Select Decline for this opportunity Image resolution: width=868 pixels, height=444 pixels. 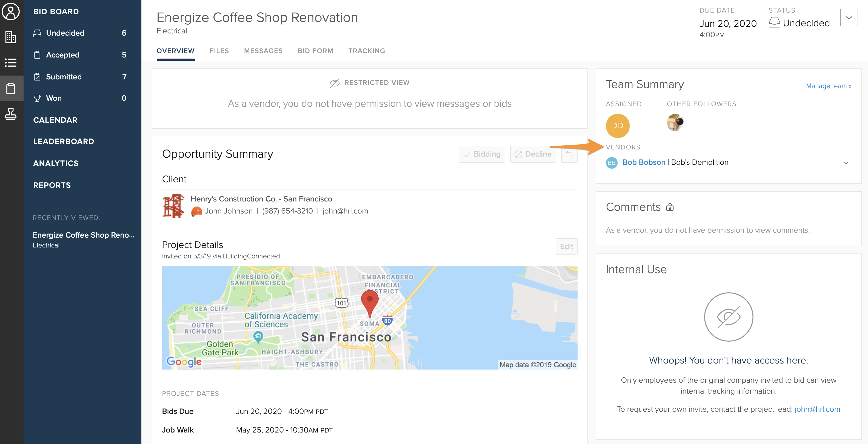point(533,154)
